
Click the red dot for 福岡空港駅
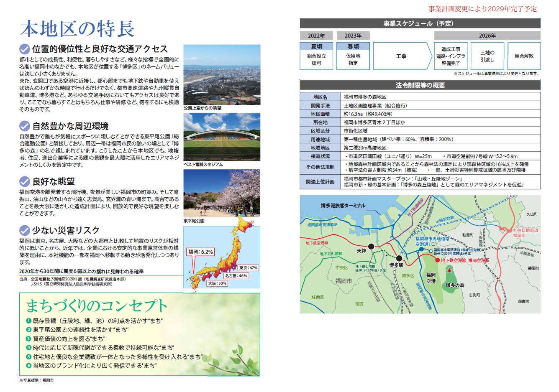click(x=438, y=260)
